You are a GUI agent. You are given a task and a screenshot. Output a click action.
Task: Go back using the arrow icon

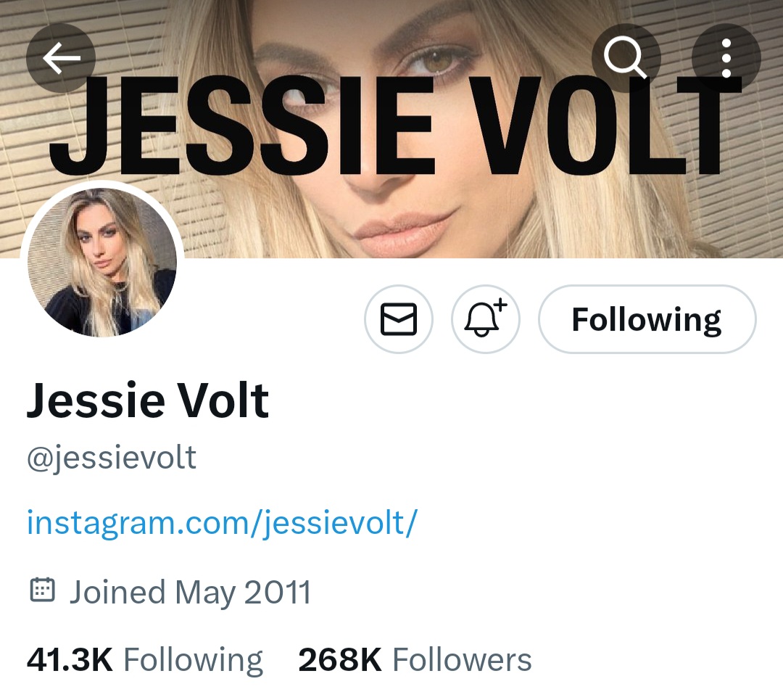coord(61,58)
